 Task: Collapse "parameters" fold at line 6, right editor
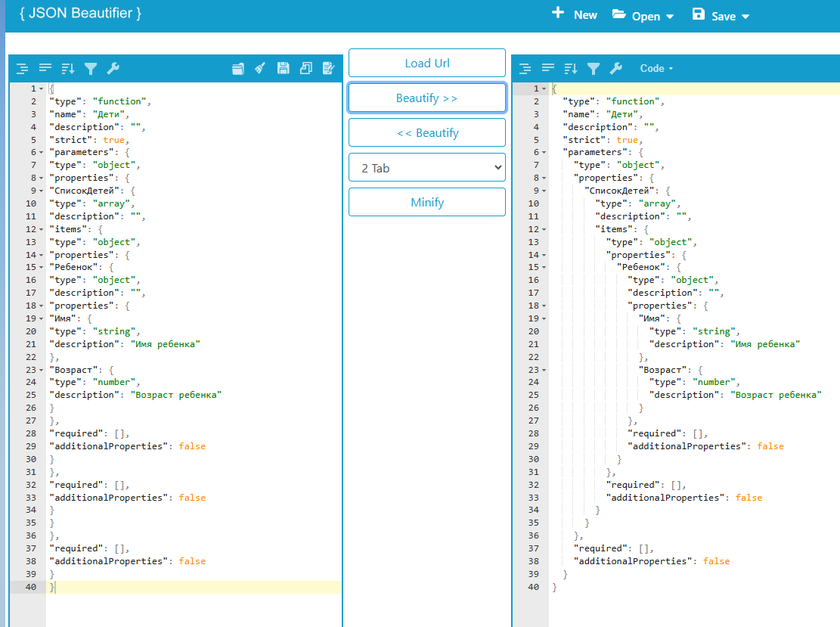pos(544,153)
